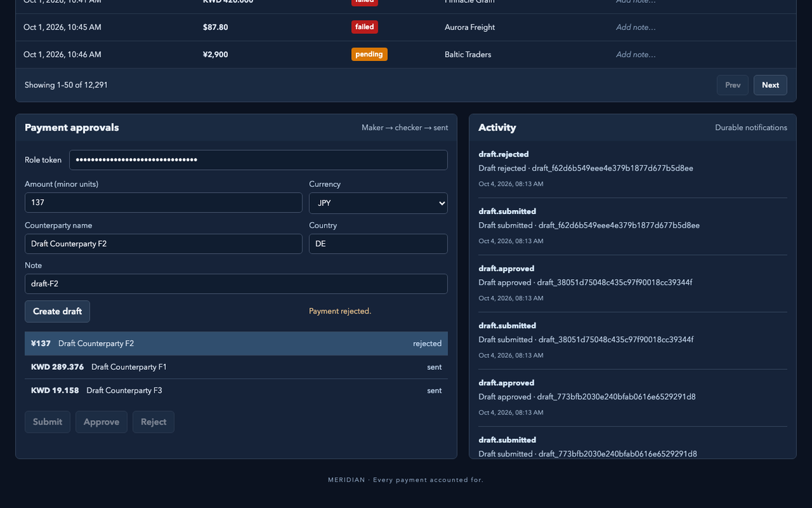Screen dimensions: 812x508
Task: Add a note on the Aurora Freight row
Action: tap(635, 27)
